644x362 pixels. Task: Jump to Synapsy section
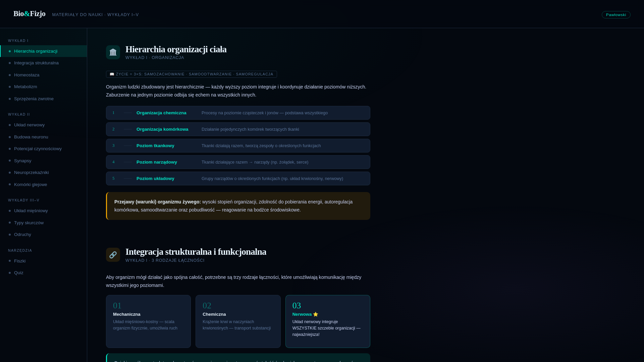(x=44, y=161)
